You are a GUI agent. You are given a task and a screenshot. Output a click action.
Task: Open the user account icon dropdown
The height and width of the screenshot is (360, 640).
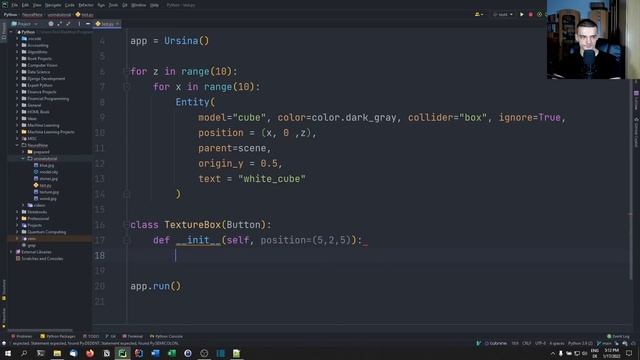pos(479,14)
